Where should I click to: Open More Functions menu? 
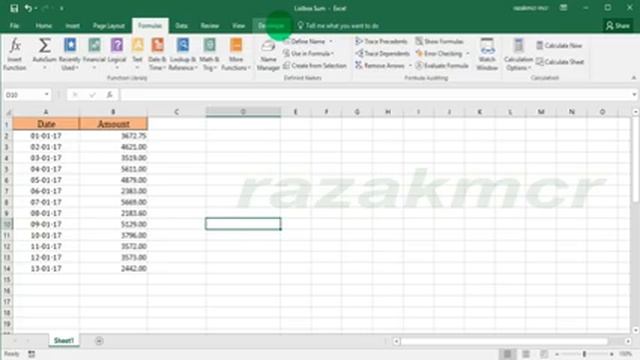[x=236, y=54]
